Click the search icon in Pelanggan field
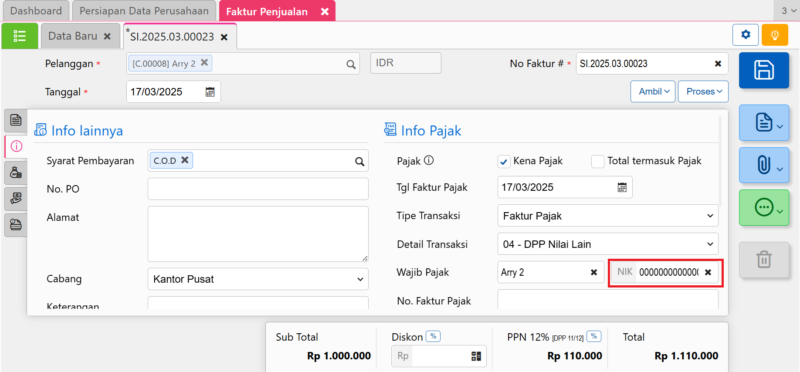The height and width of the screenshot is (372, 800). (351, 64)
